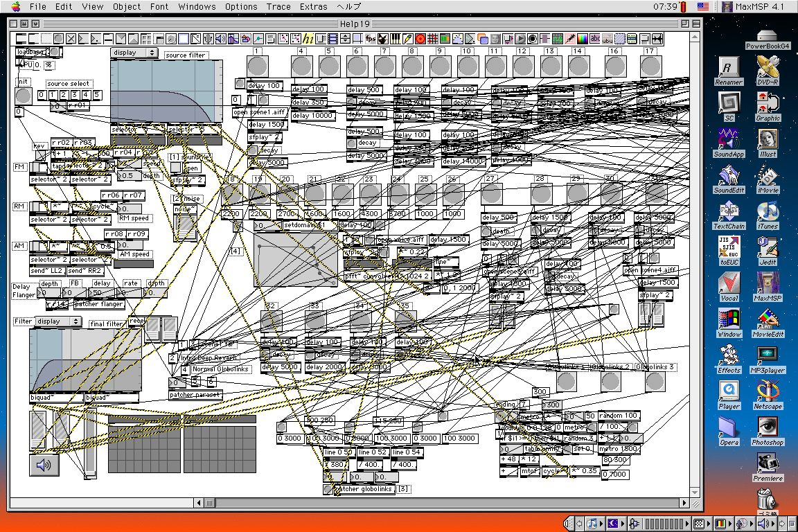Select the object box tool in patcher palette
The height and width of the screenshot is (532, 798).
click(x=21, y=39)
